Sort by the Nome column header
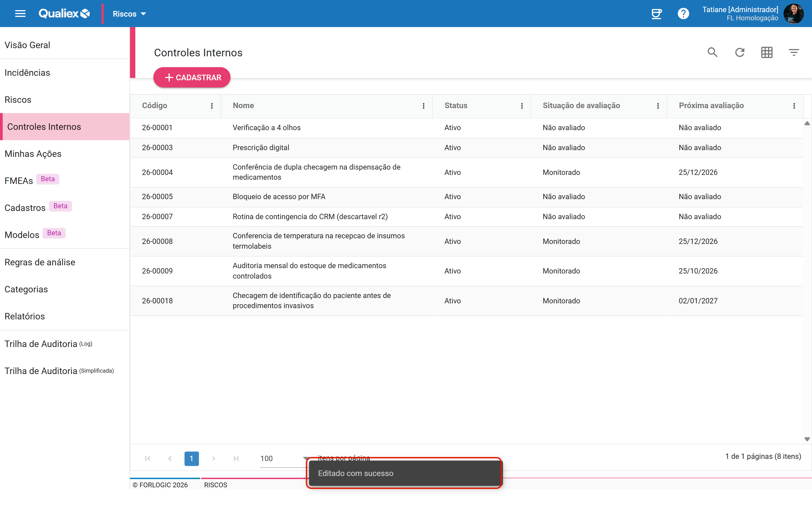The width and height of the screenshot is (812, 507). [243, 106]
